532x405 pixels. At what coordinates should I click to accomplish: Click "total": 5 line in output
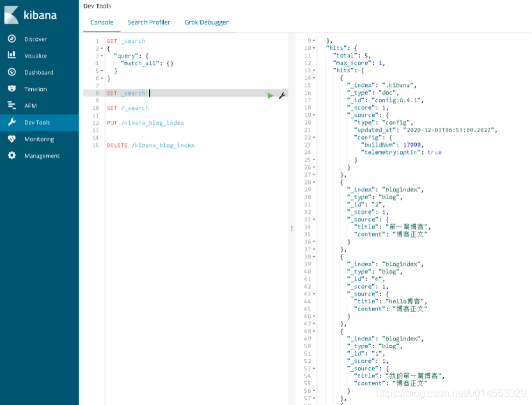[x=352, y=56]
